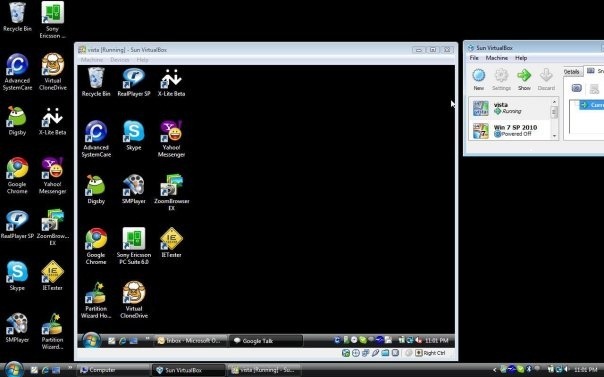The width and height of the screenshot is (604, 377).
Task: Switch to Computer in the host taskbar
Action: pos(114,370)
